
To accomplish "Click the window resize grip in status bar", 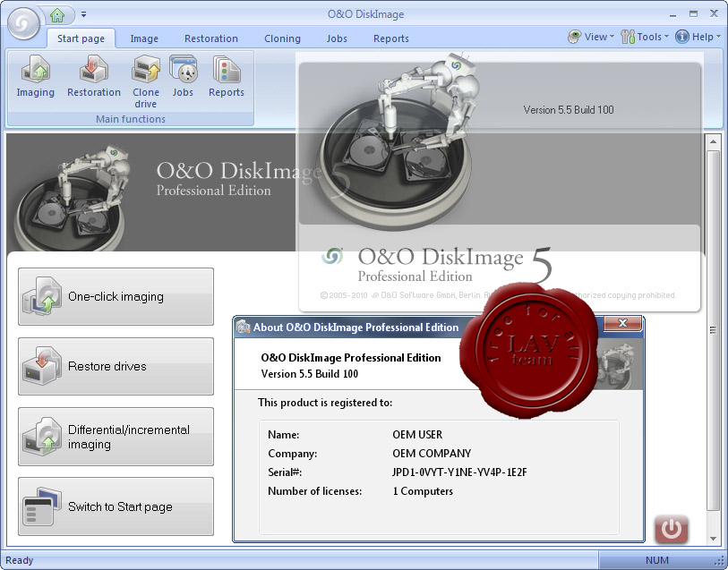I will click(720, 561).
